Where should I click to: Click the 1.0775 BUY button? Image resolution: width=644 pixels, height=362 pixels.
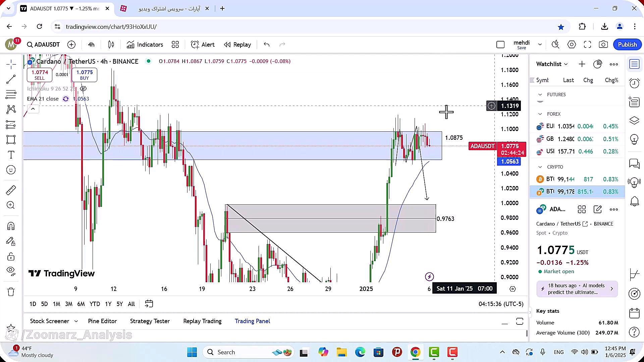click(x=85, y=75)
